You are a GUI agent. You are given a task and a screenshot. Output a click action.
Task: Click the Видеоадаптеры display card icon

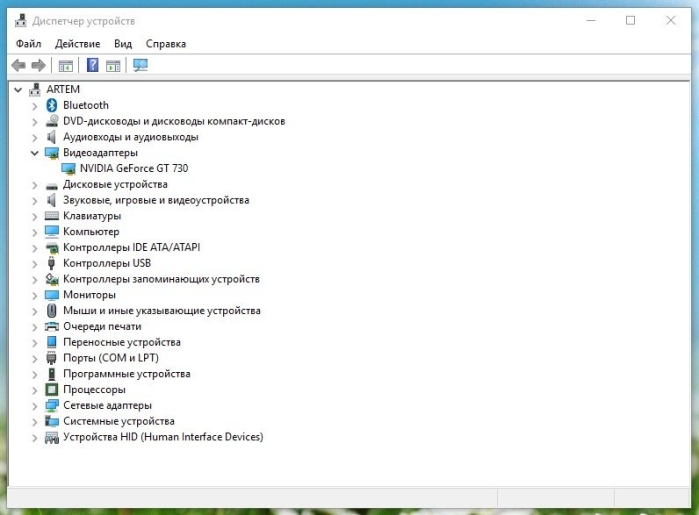tap(52, 153)
